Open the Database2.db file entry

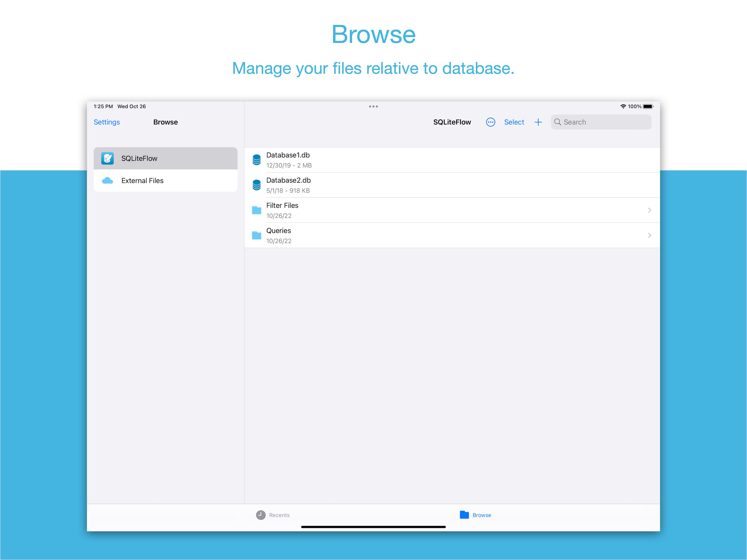tap(439, 185)
